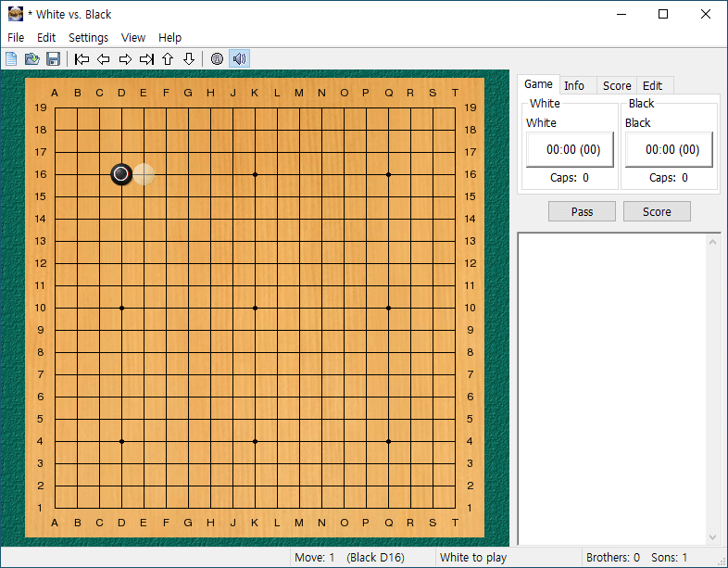This screenshot has height=568, width=728.
Task: Close the White vs. Black window
Action: point(705,14)
